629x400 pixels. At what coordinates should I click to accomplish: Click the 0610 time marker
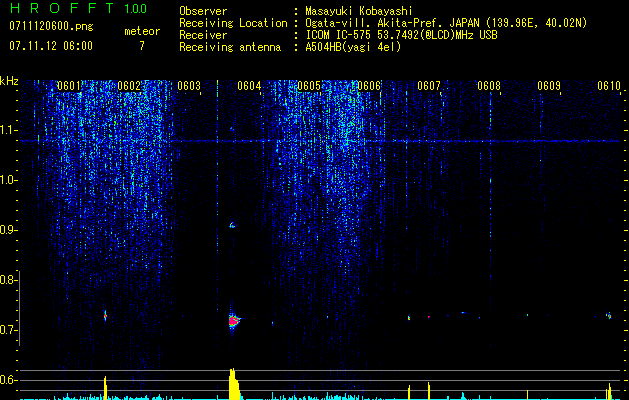(609, 86)
